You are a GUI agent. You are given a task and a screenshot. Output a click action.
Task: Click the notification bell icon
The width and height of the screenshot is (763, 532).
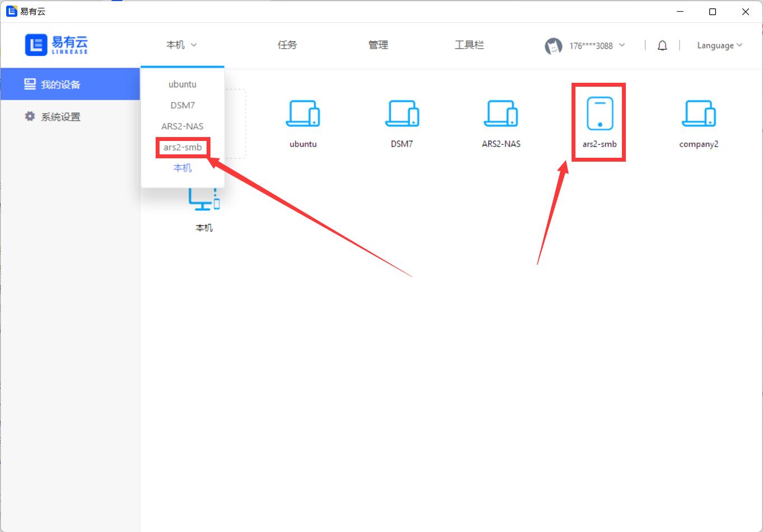click(x=662, y=45)
